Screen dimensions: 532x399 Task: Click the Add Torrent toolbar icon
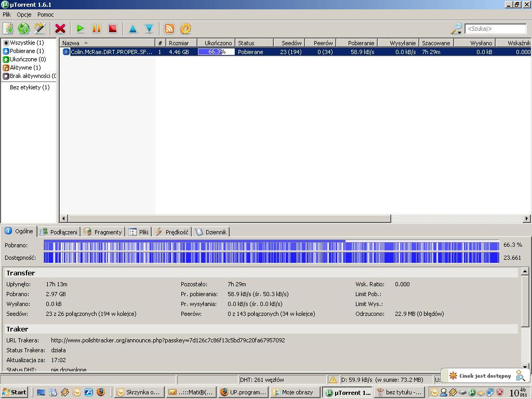pos(8,29)
